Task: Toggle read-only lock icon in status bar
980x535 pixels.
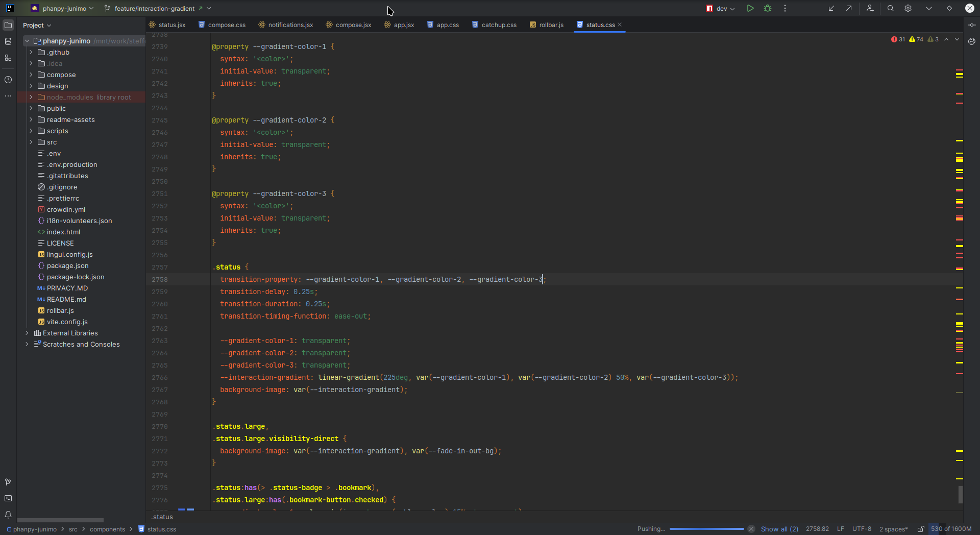Action: coord(921,529)
